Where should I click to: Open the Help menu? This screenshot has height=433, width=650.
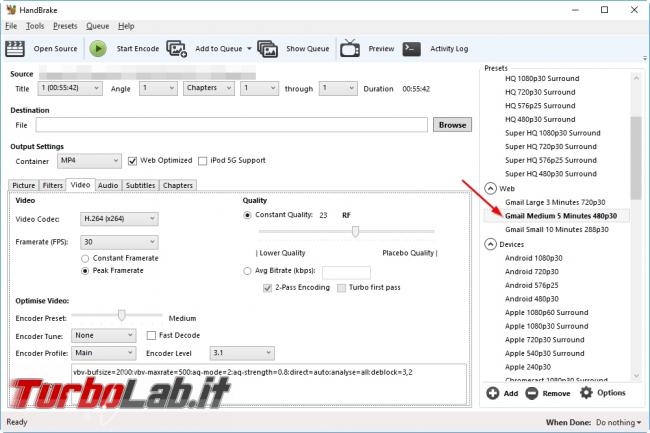(126, 26)
